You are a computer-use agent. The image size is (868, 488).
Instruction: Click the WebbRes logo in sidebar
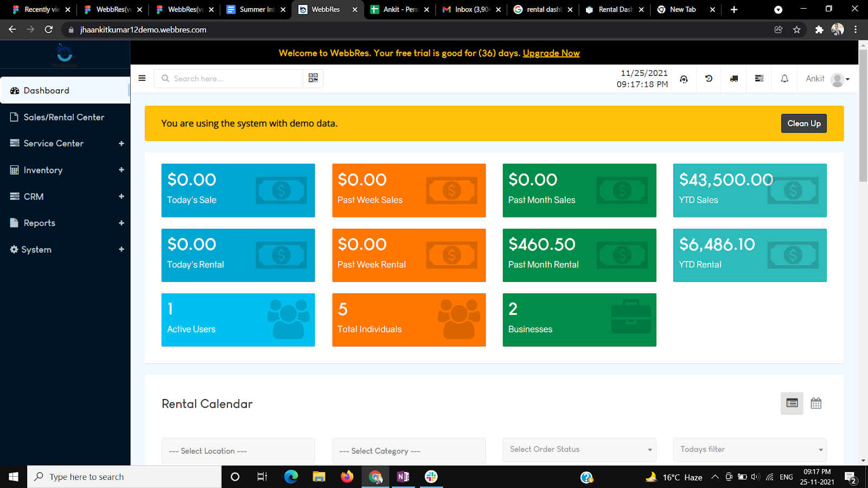[x=65, y=55]
